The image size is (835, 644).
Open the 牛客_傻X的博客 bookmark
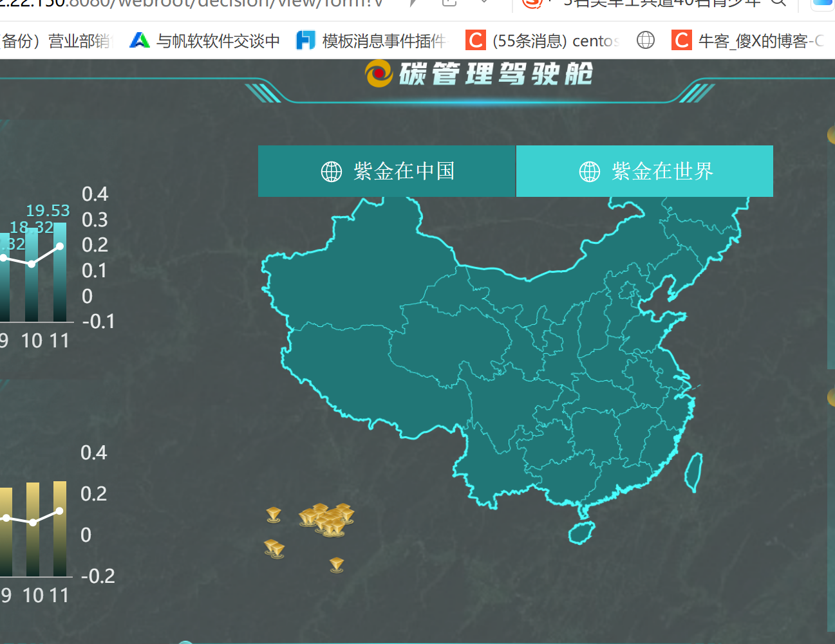pos(747,41)
